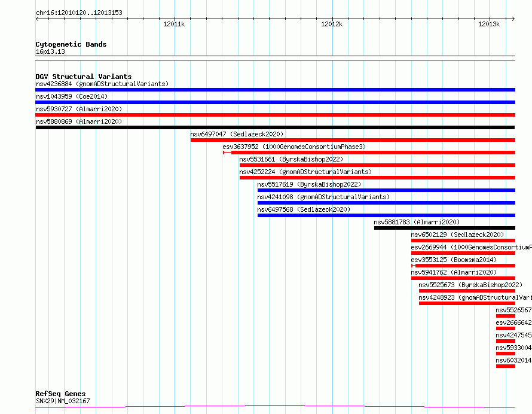Click the blue bar under nsv6497568

tap(386, 215)
